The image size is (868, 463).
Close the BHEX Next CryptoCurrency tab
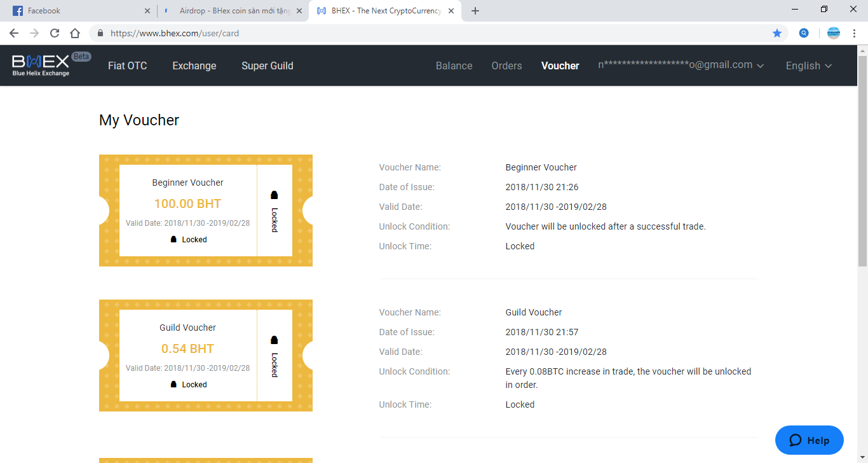tap(451, 11)
